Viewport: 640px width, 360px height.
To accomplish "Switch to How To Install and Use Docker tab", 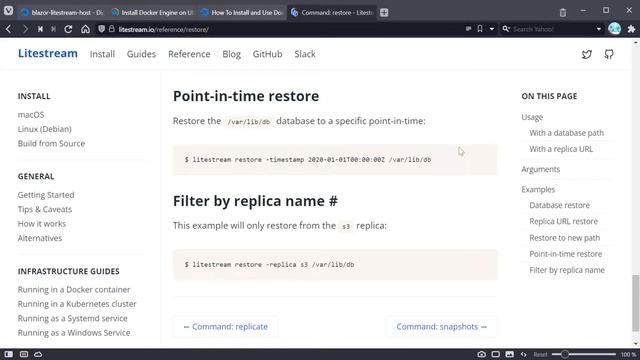I will [x=242, y=13].
